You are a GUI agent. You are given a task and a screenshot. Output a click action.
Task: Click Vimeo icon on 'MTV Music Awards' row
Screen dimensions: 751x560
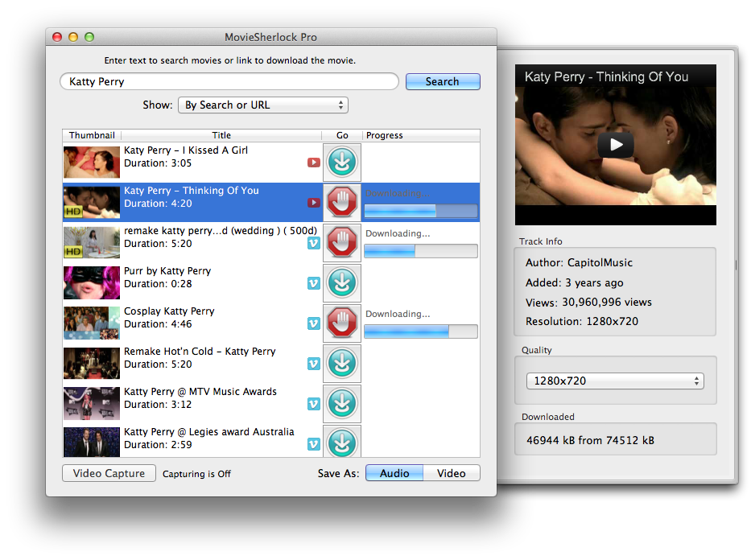click(314, 404)
